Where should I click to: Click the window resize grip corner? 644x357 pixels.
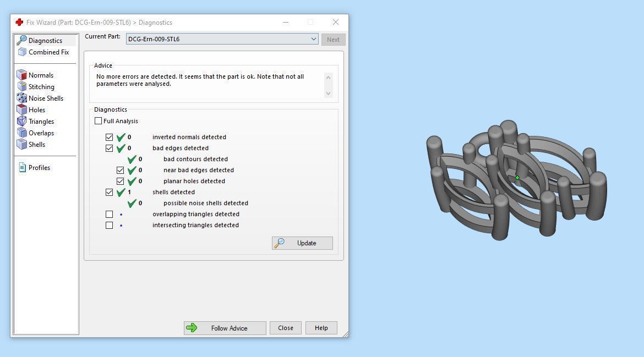[x=346, y=334]
